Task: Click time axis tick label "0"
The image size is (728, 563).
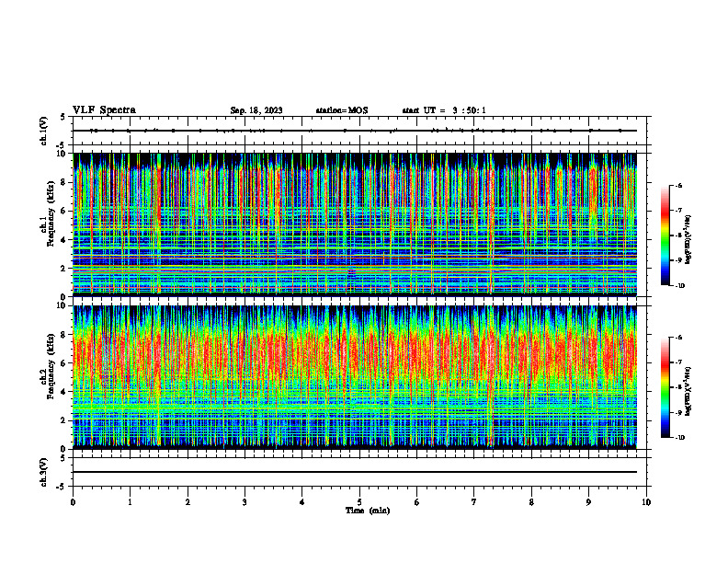Action: (x=73, y=502)
